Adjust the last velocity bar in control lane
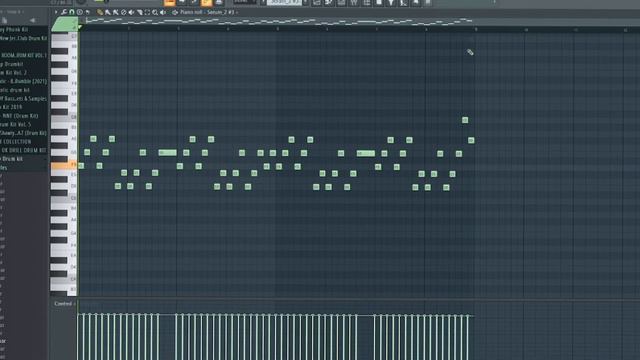Image resolution: width=640 pixels, height=360 pixels. click(468, 337)
